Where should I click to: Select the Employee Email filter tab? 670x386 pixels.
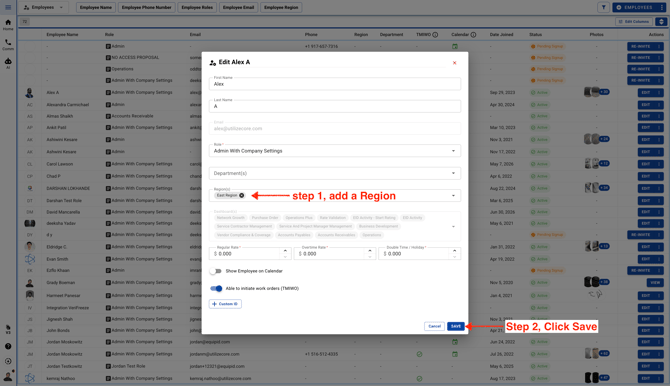(238, 7)
